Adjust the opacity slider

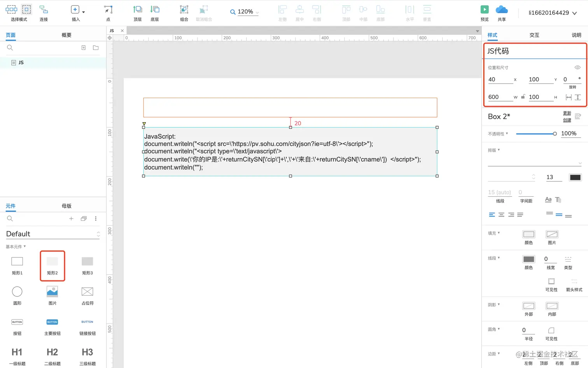(536, 134)
